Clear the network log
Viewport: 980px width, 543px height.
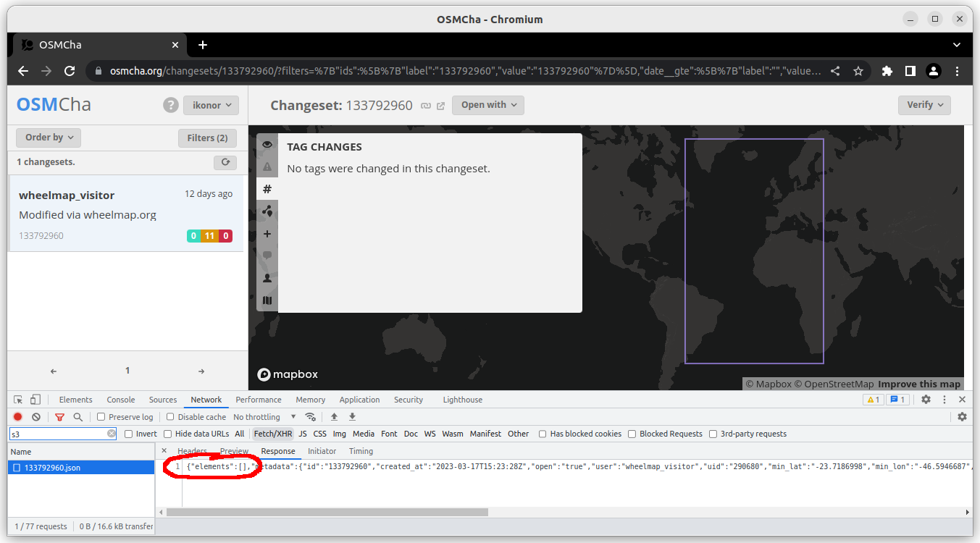(36, 417)
